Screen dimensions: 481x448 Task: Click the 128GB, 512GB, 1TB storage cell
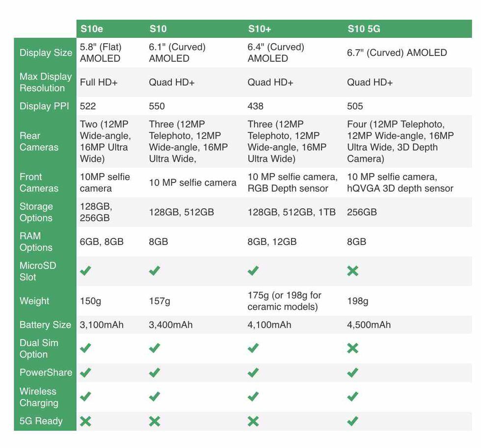[x=292, y=212]
